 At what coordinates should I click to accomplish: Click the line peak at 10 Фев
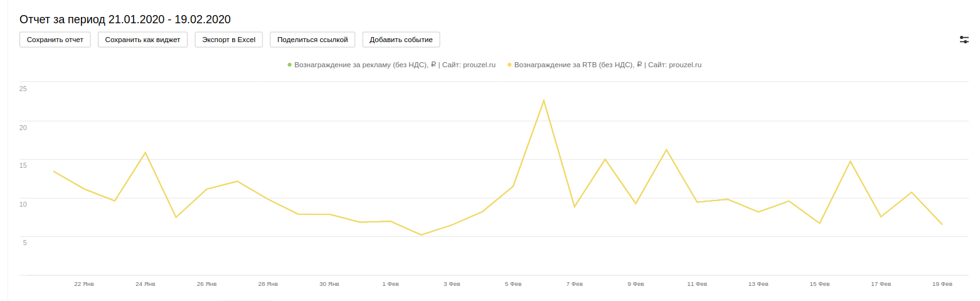666,150
